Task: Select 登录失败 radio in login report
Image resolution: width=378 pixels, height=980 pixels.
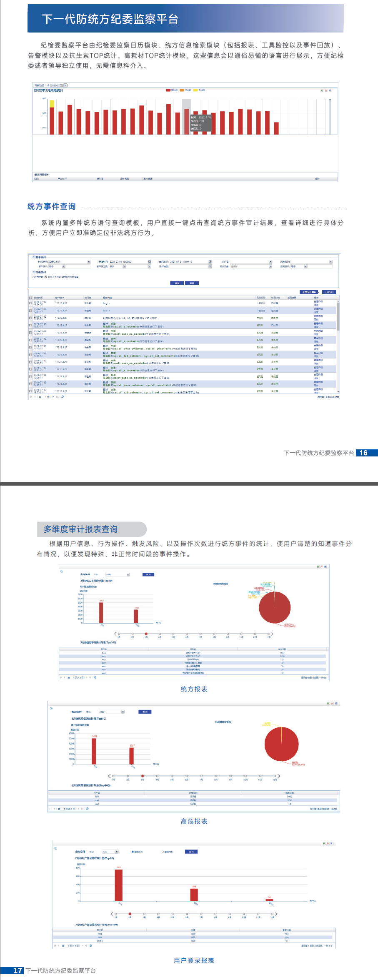Action: [x=163, y=852]
